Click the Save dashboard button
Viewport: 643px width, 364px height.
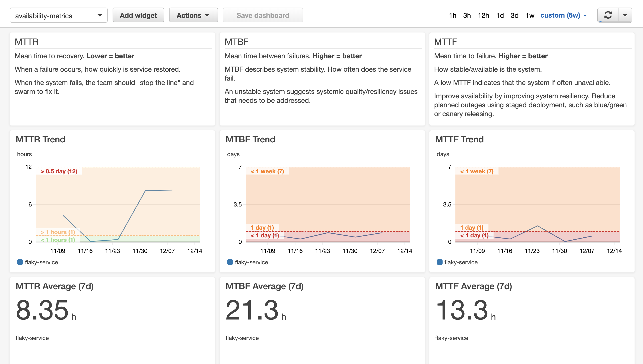pyautogui.click(x=263, y=15)
